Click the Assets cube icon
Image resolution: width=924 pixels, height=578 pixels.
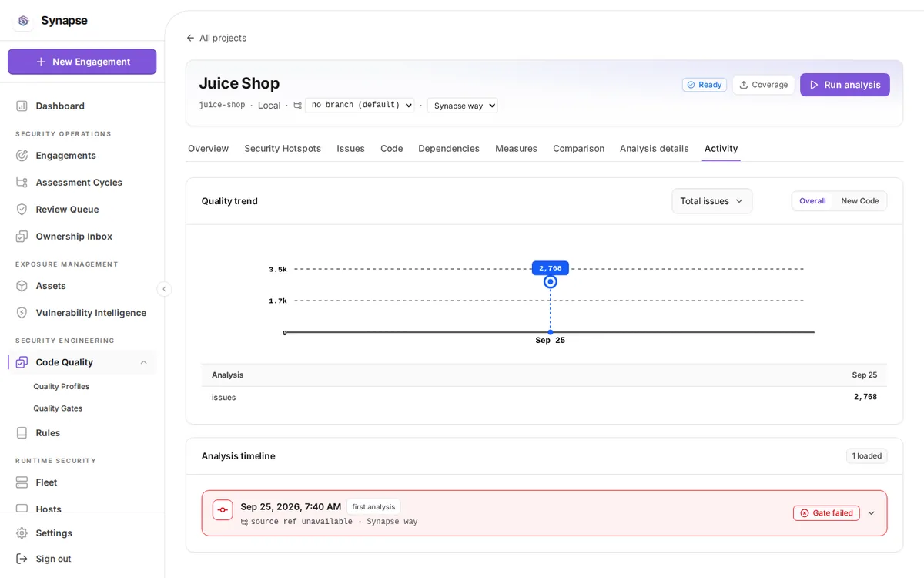click(x=22, y=285)
